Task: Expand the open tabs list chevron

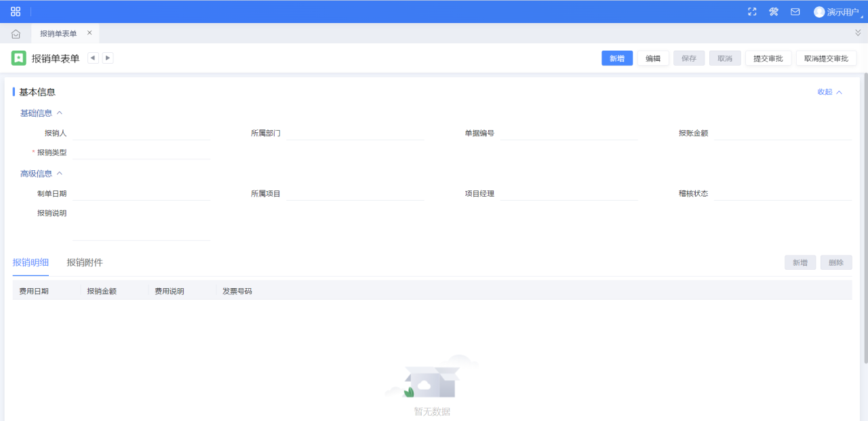Action: coord(858,33)
